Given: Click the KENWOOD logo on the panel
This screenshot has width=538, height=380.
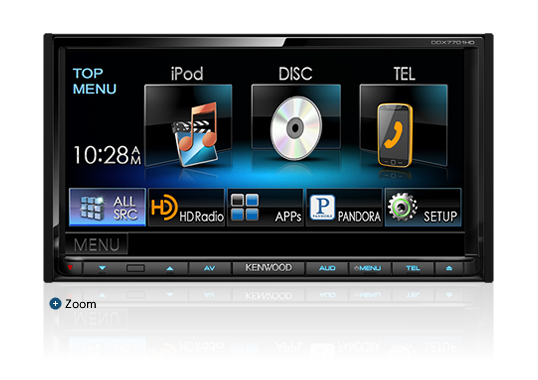Looking at the screenshot, I should pos(268,268).
